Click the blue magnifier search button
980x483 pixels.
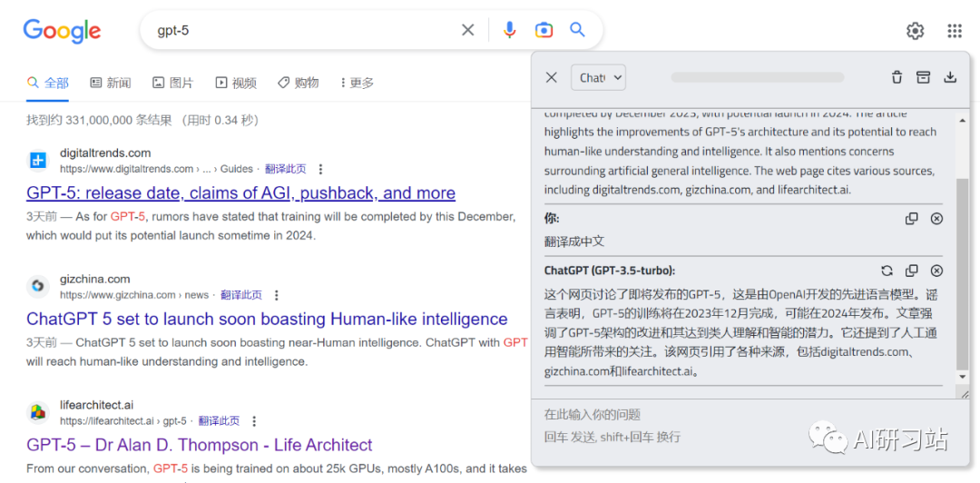(x=577, y=29)
